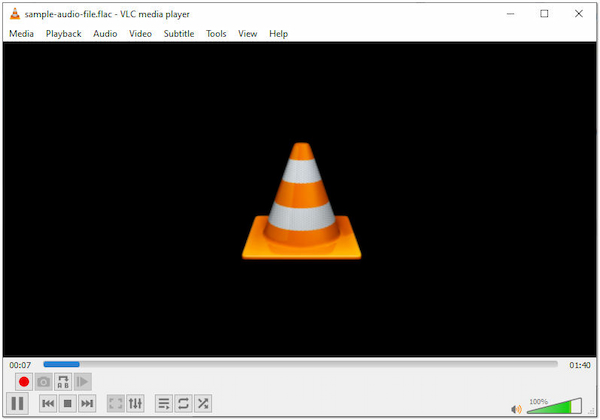Seek along the playback progress bar
Viewport: 600px width, 420px height.
pos(300,365)
